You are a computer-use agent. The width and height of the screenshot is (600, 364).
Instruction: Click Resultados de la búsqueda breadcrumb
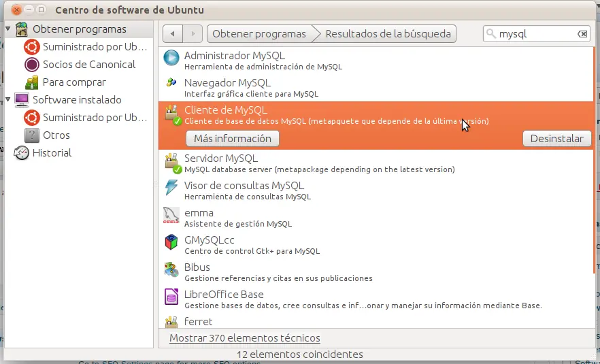coord(388,34)
